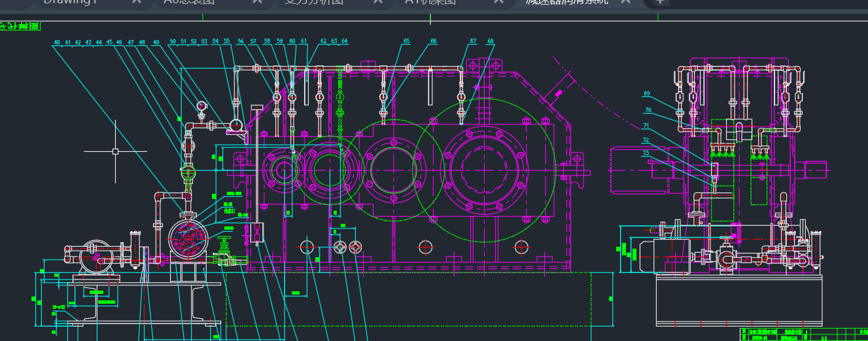Click the green text block at top-left
The height and width of the screenshot is (341, 868).
(20, 27)
